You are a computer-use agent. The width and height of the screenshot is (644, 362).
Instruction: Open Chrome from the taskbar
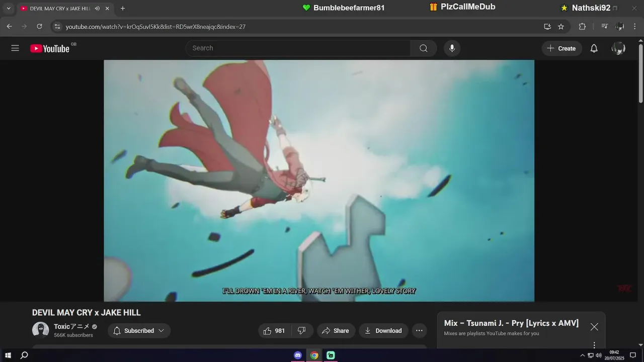click(314, 355)
